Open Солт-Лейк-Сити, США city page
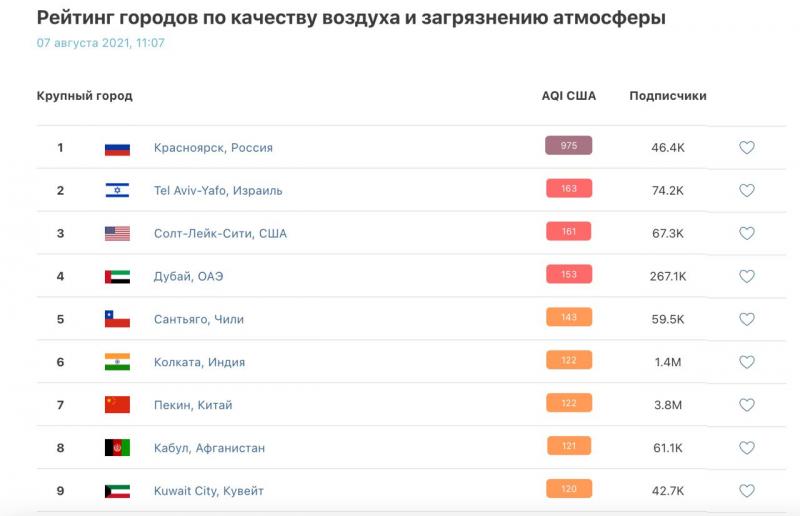 point(220,233)
